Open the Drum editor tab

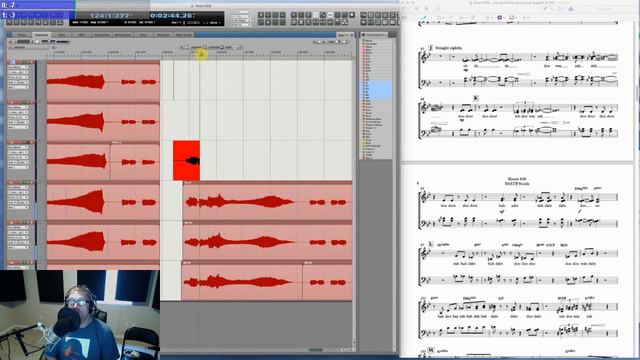(x=62, y=35)
